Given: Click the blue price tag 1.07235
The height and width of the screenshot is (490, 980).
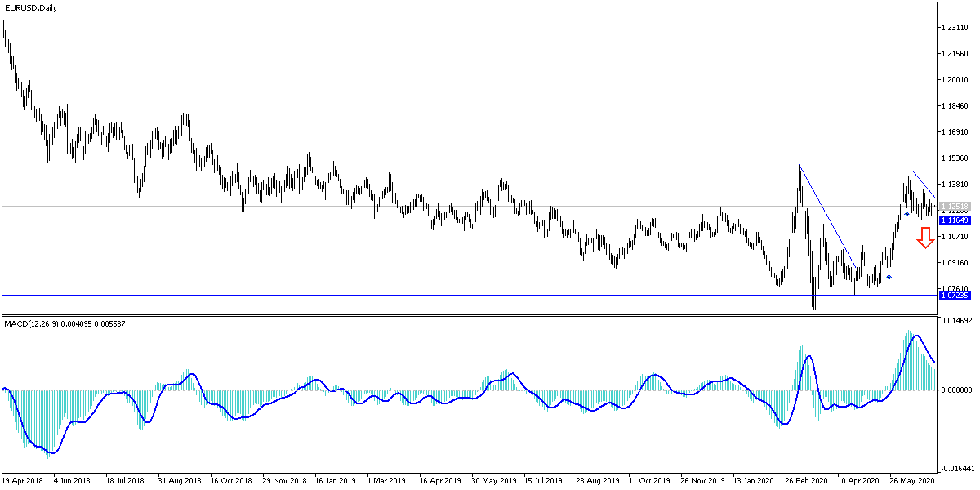Looking at the screenshot, I should 956,296.
